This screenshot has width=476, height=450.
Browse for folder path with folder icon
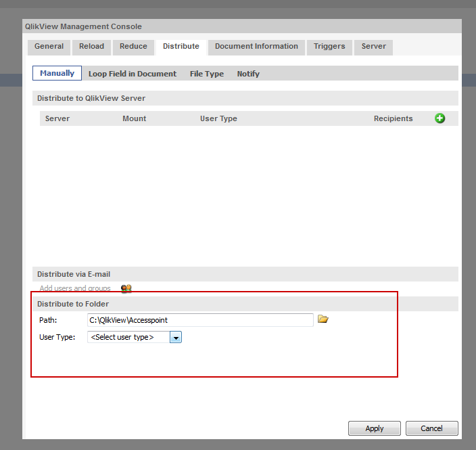[323, 319]
